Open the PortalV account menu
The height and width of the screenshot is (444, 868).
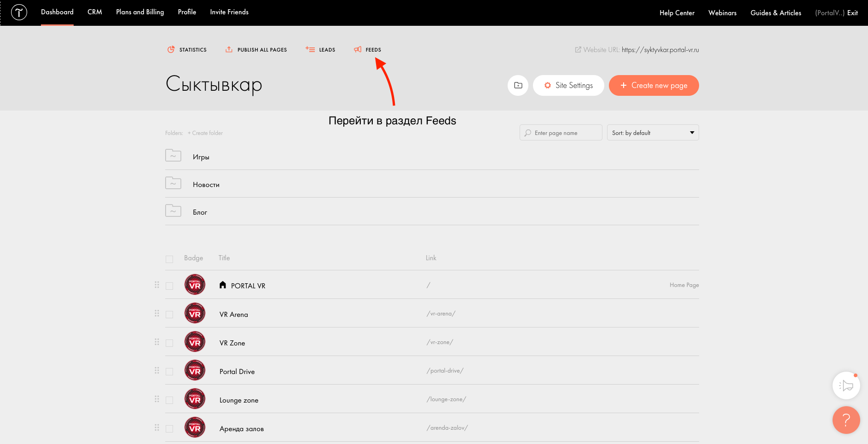click(829, 13)
